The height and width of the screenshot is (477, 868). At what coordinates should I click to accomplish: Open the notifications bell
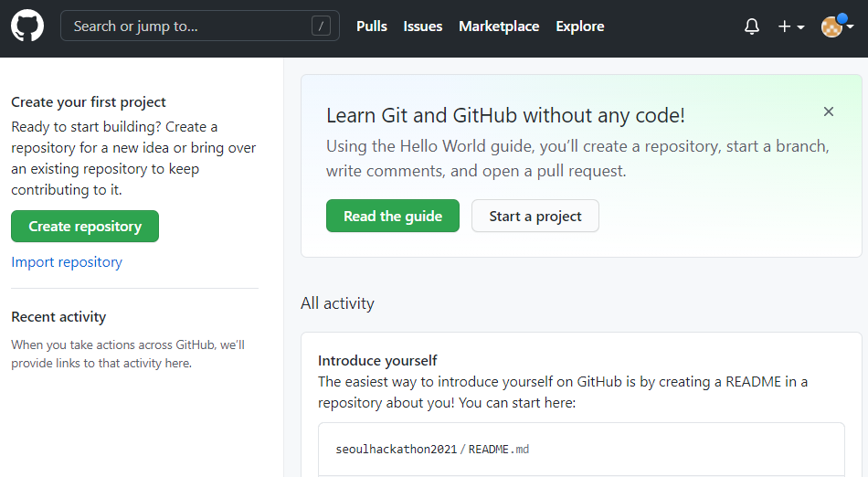coord(752,26)
